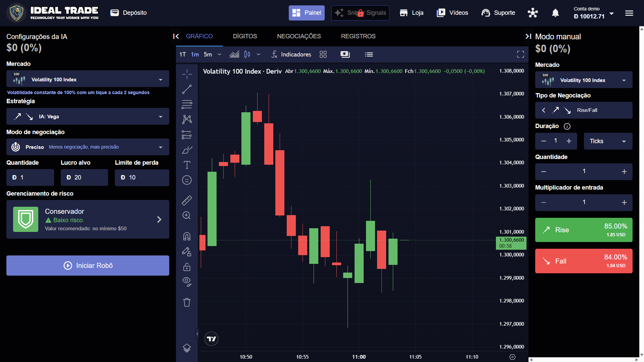The height and width of the screenshot is (362, 644).
Task: Toggle visibility of chart drawings
Action: point(187,282)
